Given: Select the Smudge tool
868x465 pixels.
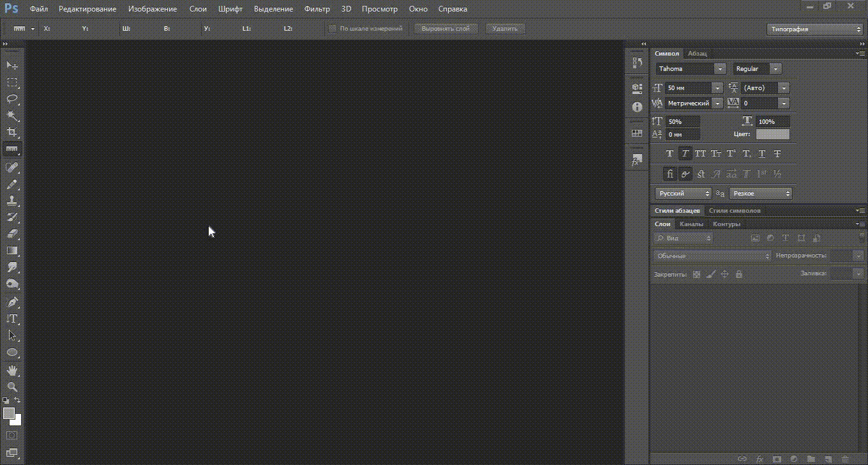Looking at the screenshot, I should pos(12,267).
